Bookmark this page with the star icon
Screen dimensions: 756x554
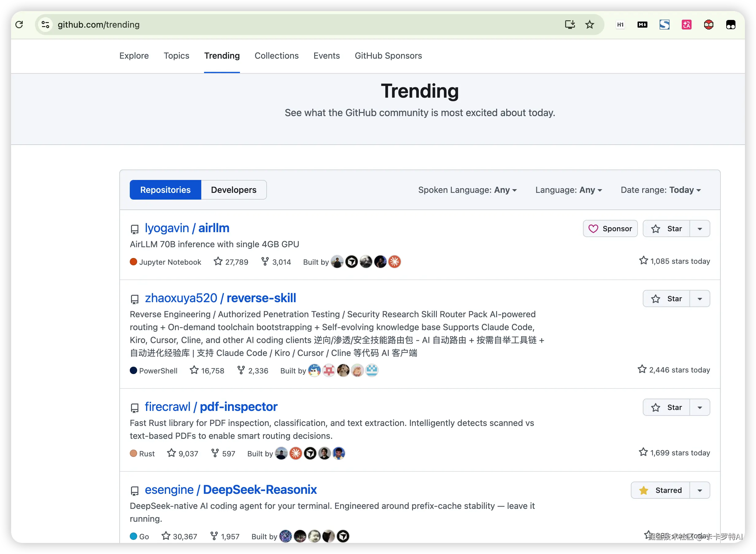(589, 25)
